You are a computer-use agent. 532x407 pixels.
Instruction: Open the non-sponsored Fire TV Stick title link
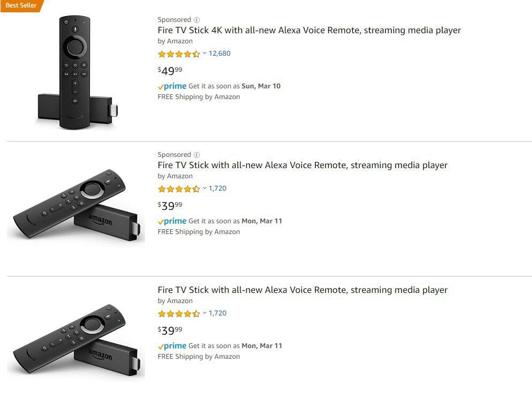(x=302, y=290)
